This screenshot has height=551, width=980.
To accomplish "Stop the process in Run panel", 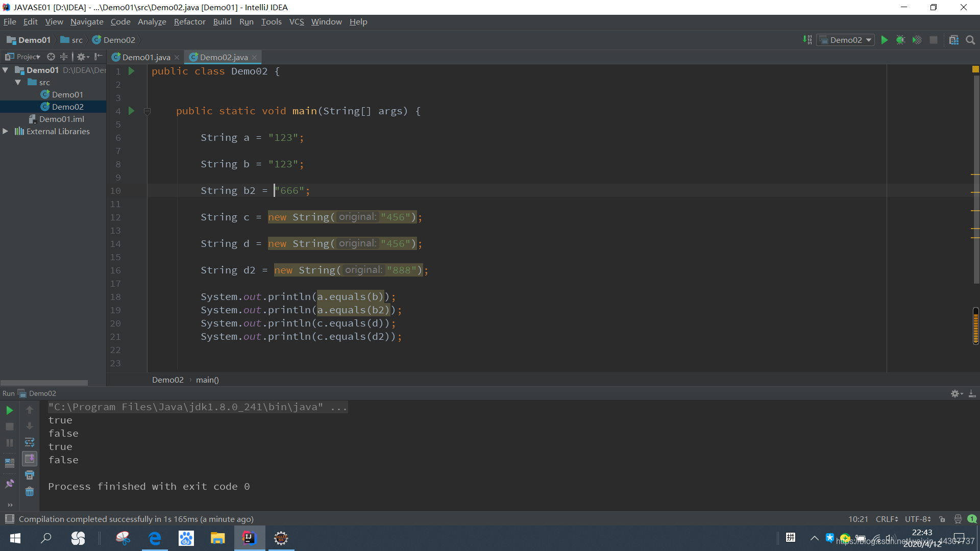I will coord(10,427).
